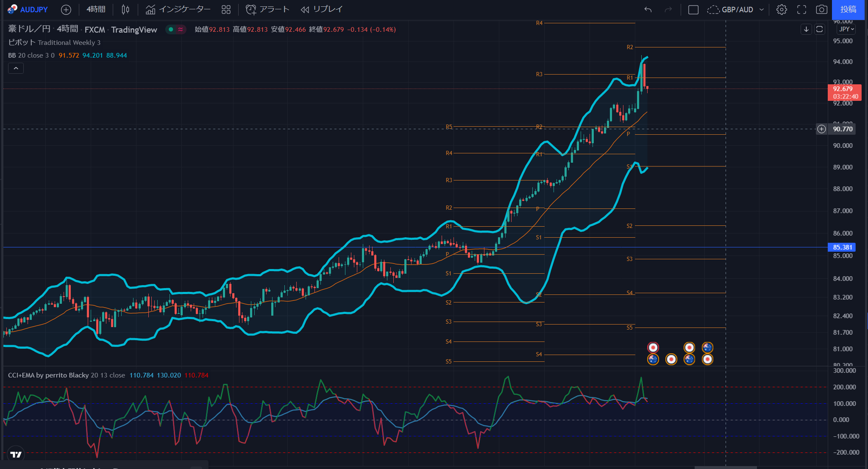Viewport: 868px width, 469px height.
Task: Click the 終値92.679 close value
Action: click(327, 29)
